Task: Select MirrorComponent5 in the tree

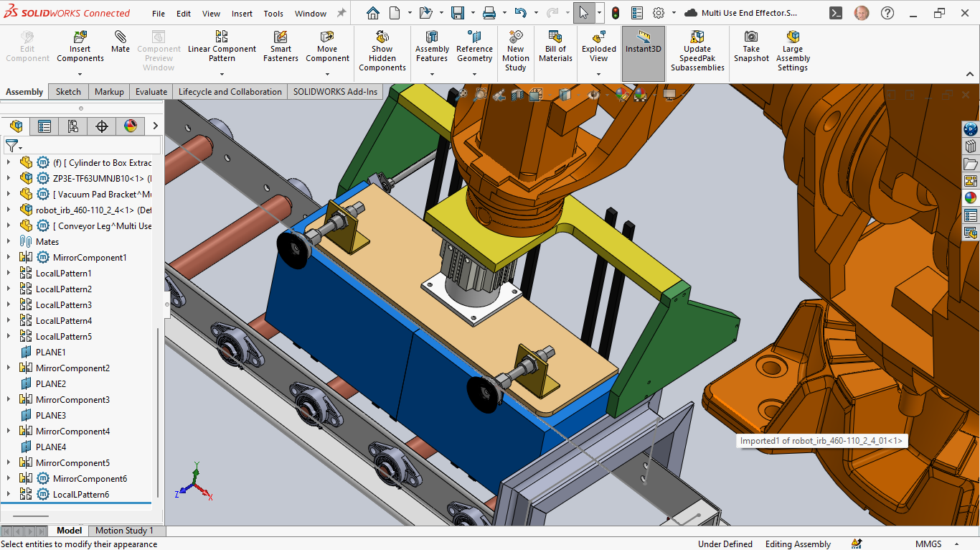Action: tap(72, 462)
